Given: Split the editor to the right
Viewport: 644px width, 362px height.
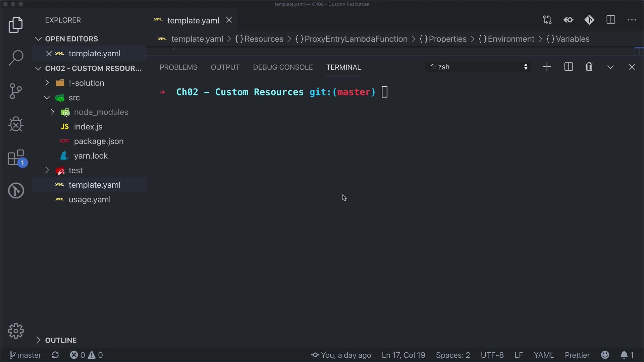Looking at the screenshot, I should pyautogui.click(x=611, y=20).
